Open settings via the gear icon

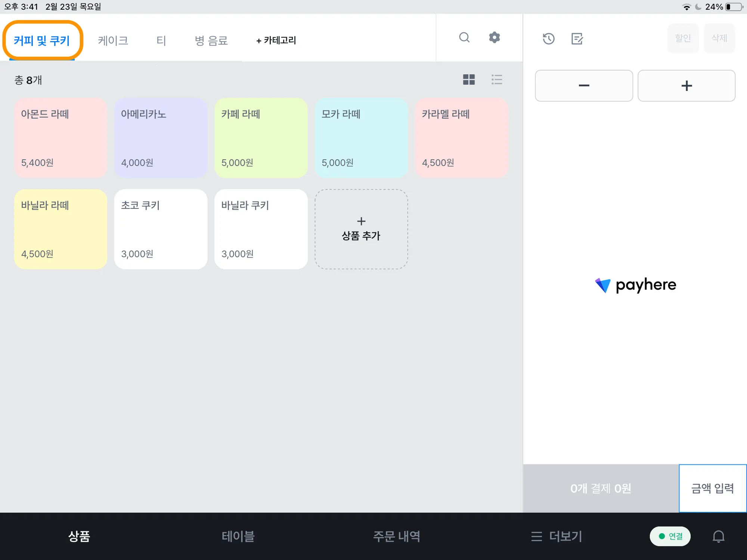point(494,37)
